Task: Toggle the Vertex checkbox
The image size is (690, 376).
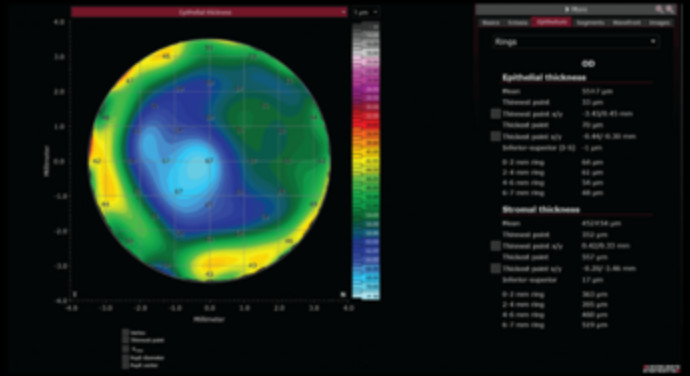Action: pos(126,333)
